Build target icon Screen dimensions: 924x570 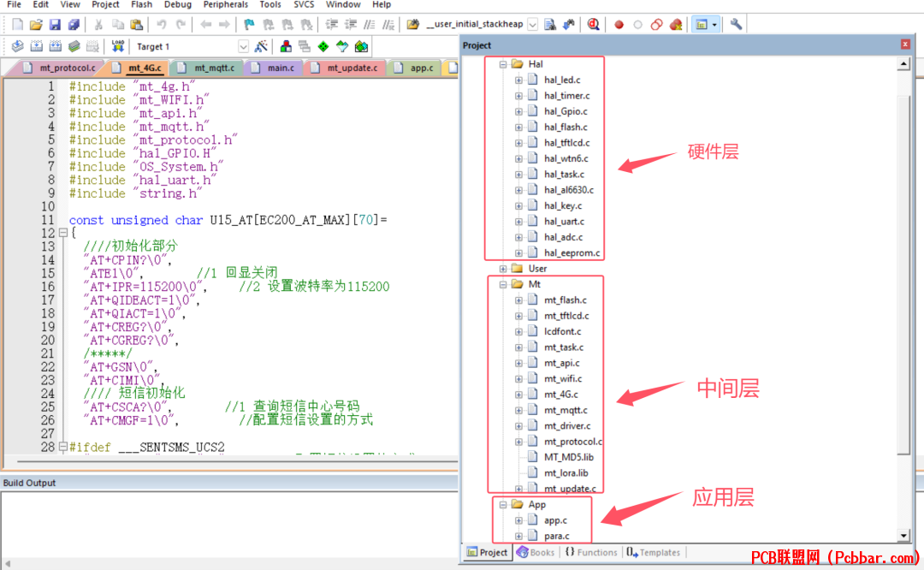click(x=37, y=46)
